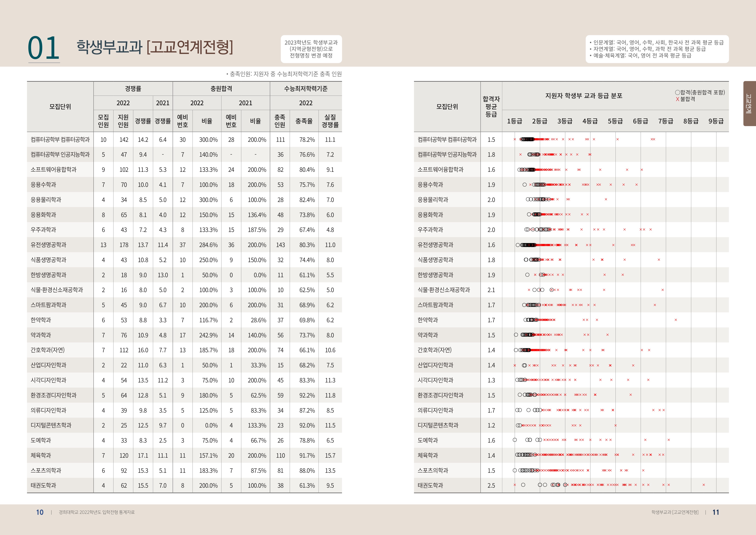
Task: Click the 체육학과 average grade 1.4 cell
Action: pos(491,456)
